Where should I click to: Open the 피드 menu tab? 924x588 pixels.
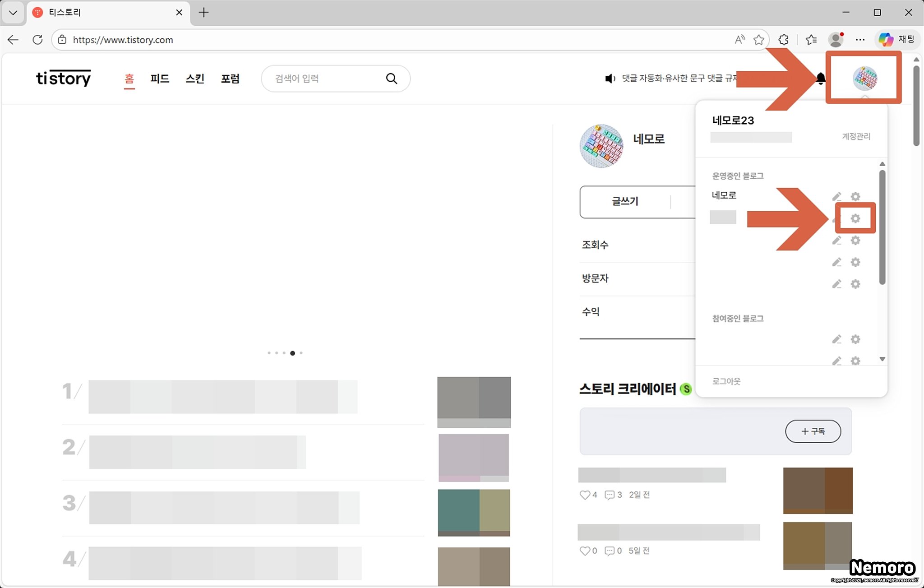160,79
